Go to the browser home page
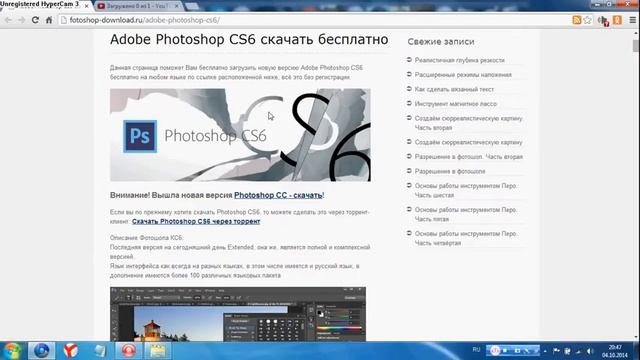Image resolution: width=640 pixels, height=360 pixels. [49, 20]
